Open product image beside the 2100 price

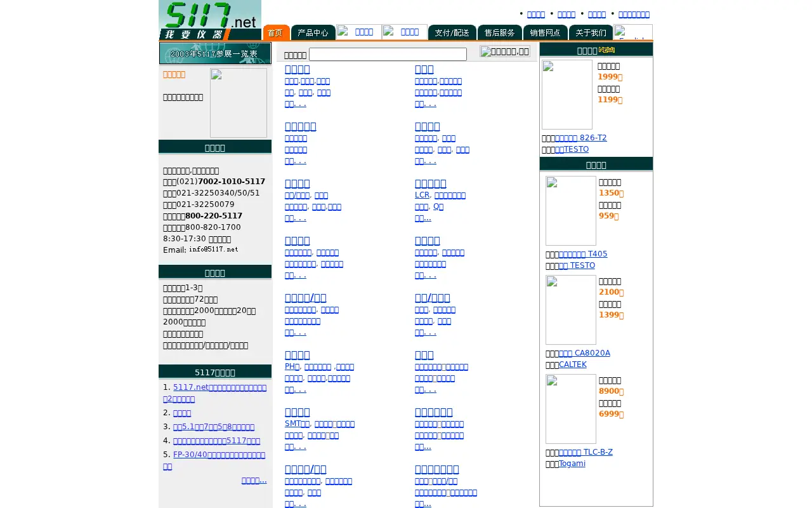click(x=571, y=310)
